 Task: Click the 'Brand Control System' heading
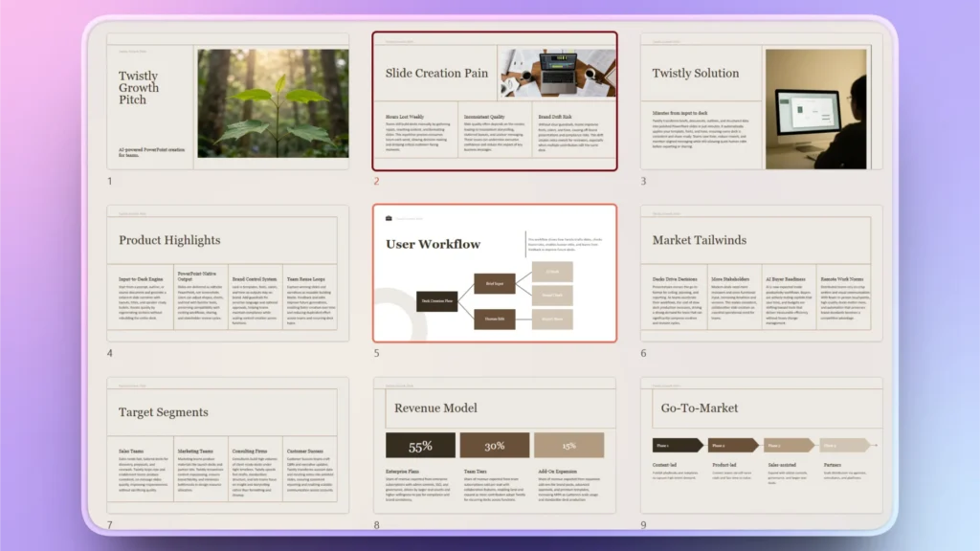click(255, 279)
